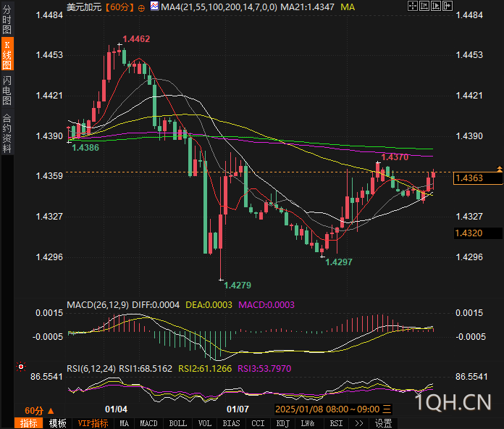Click the MA4 indicator chart icon
The width and height of the screenshot is (504, 429).
click(154, 6)
